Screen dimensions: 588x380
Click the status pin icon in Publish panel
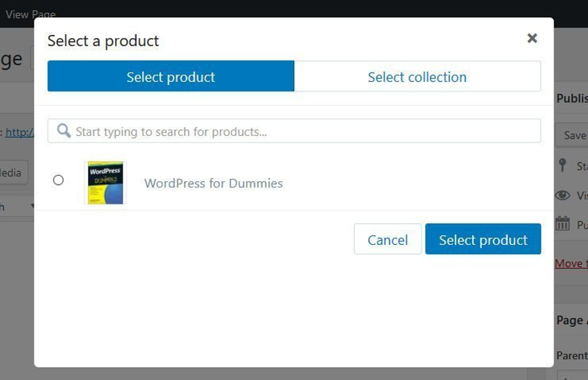pyautogui.click(x=562, y=165)
